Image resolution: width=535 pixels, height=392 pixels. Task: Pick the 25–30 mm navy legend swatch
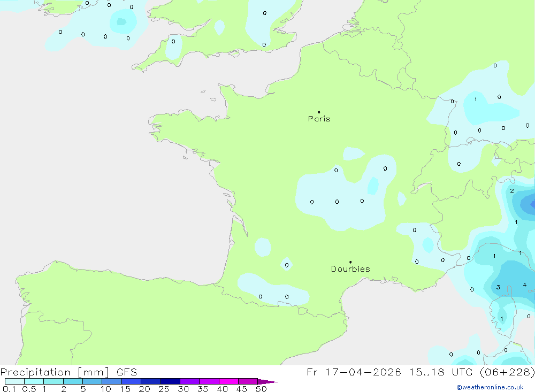point(170,381)
